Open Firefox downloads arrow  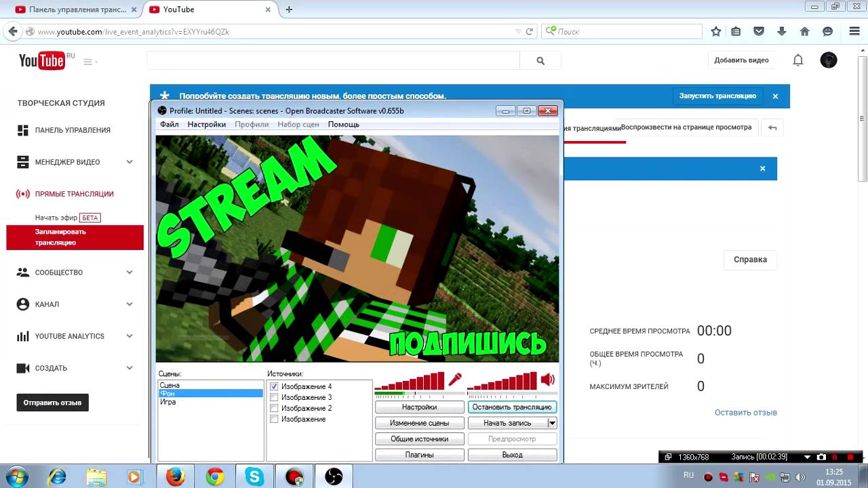tap(782, 31)
